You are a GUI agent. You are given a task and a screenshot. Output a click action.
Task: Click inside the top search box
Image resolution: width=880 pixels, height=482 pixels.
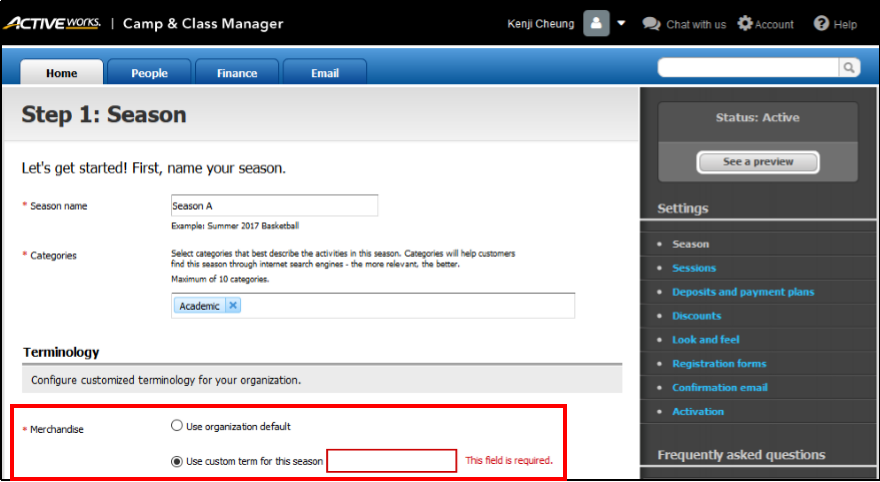point(747,67)
